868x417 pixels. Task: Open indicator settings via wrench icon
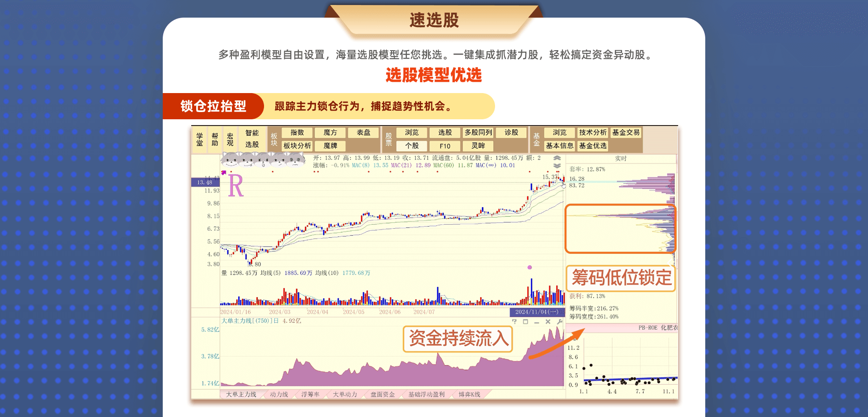coord(560,322)
